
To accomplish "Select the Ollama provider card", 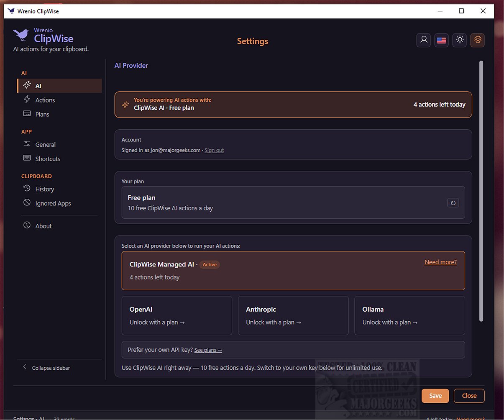I will (409, 316).
